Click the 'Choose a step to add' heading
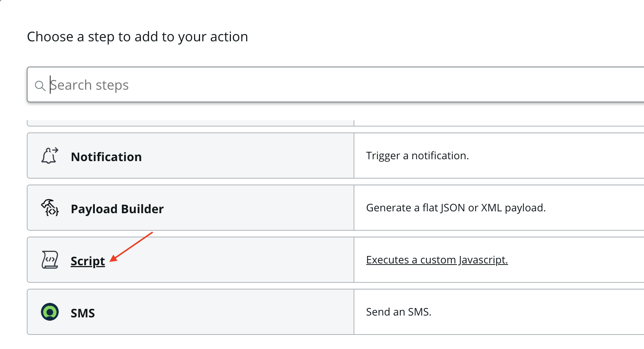644x349 pixels. (x=137, y=37)
